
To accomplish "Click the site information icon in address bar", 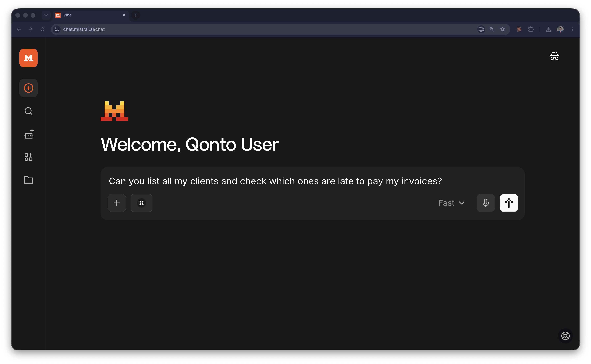I will pos(56,29).
